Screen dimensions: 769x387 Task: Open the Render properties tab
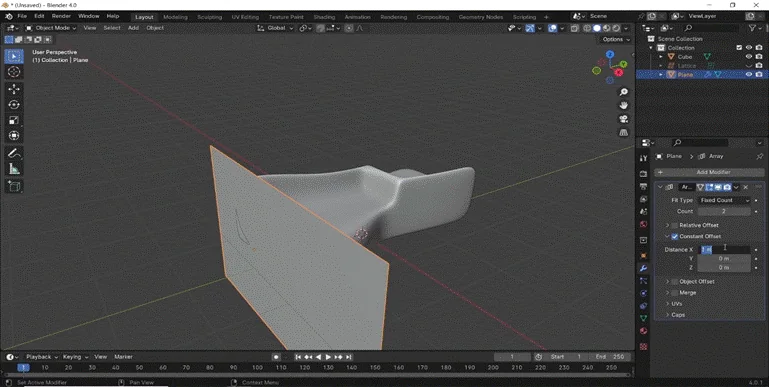[x=643, y=174]
